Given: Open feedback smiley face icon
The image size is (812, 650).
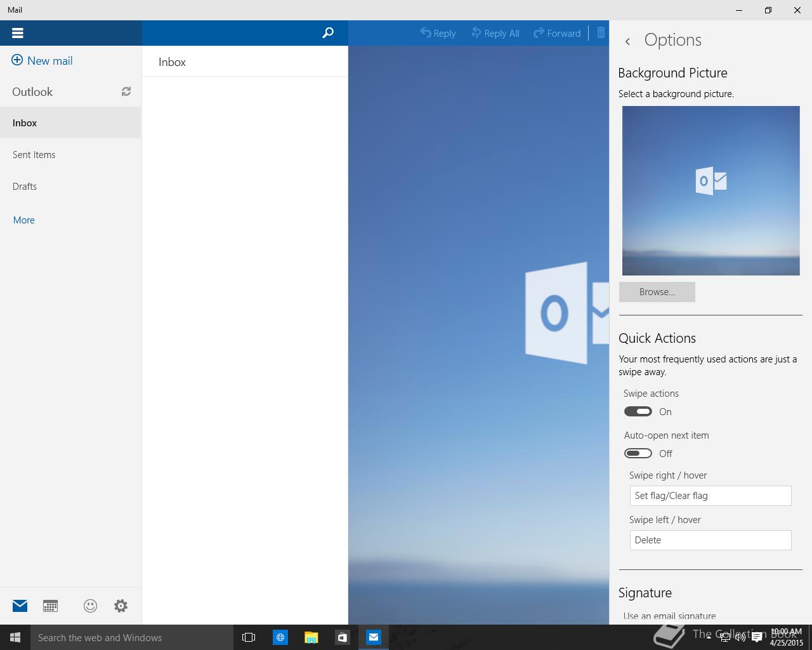Looking at the screenshot, I should pyautogui.click(x=90, y=606).
